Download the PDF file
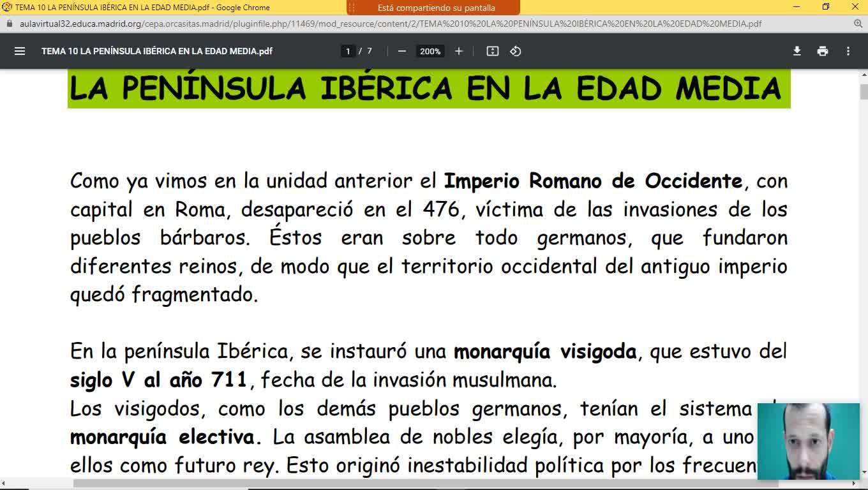Screen dimensions: 868x490 (x=797, y=51)
